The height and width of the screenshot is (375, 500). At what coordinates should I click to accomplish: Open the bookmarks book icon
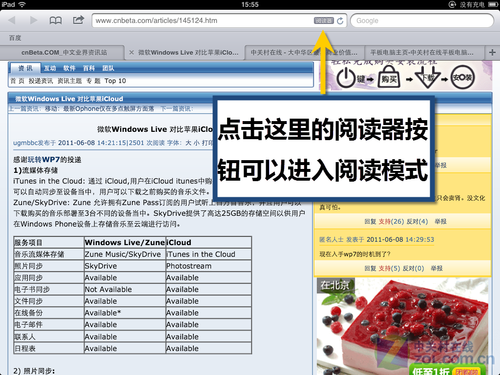(x=56, y=20)
